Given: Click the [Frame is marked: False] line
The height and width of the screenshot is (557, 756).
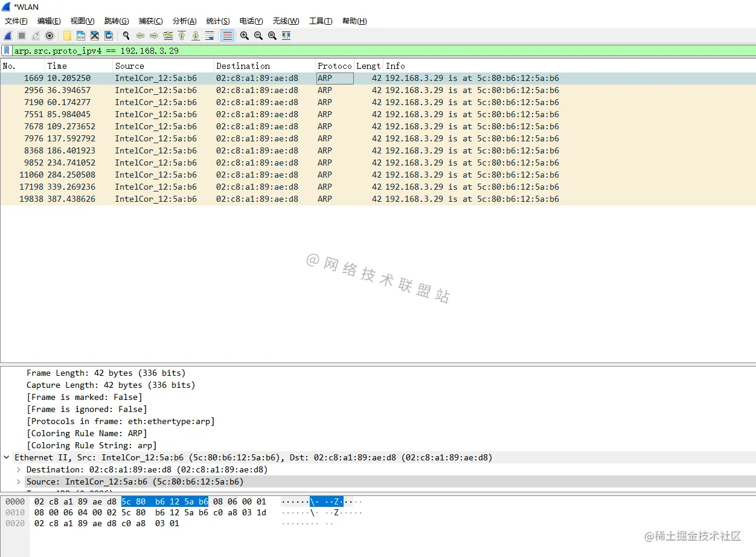Looking at the screenshot, I should tap(84, 397).
